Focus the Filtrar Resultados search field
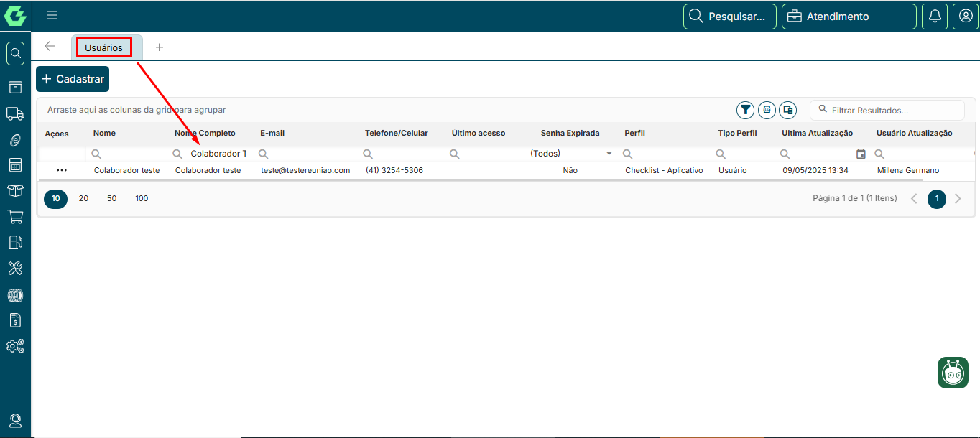980x438 pixels. pos(887,110)
